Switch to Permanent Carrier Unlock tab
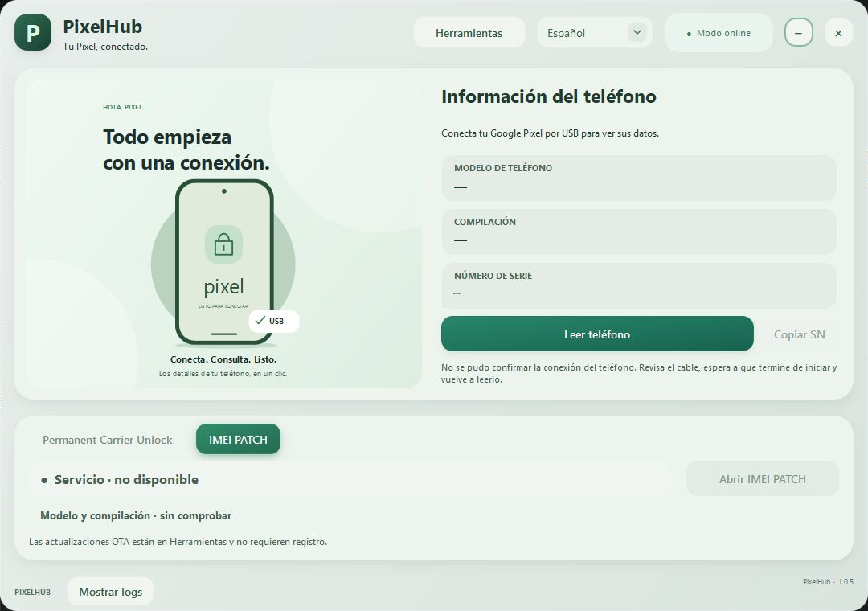Viewport: 868px width, 611px height. (x=108, y=439)
